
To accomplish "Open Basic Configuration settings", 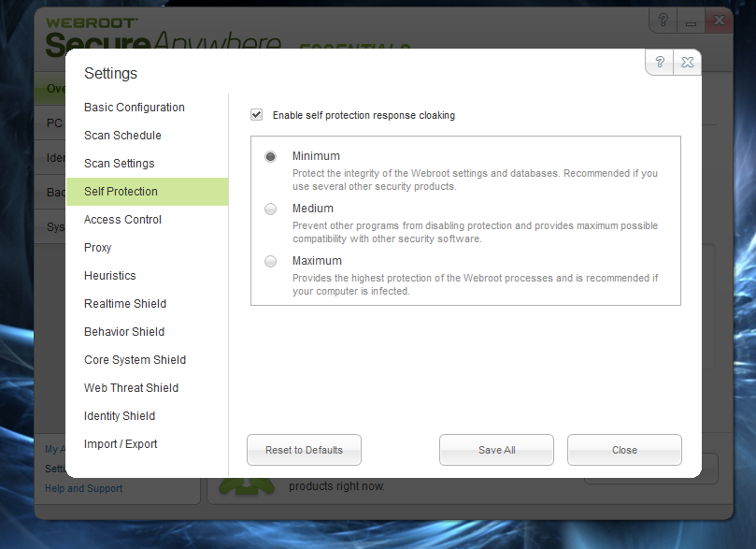I will (147, 108).
